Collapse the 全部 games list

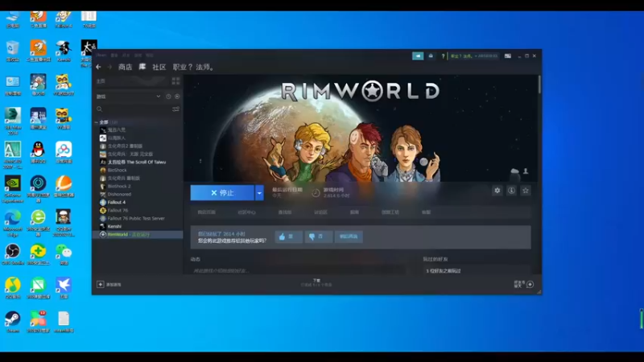click(96, 122)
